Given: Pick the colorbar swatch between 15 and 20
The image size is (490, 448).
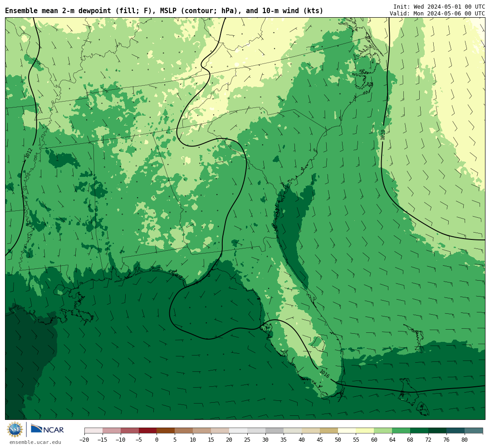Looking at the screenshot, I should (x=220, y=431).
